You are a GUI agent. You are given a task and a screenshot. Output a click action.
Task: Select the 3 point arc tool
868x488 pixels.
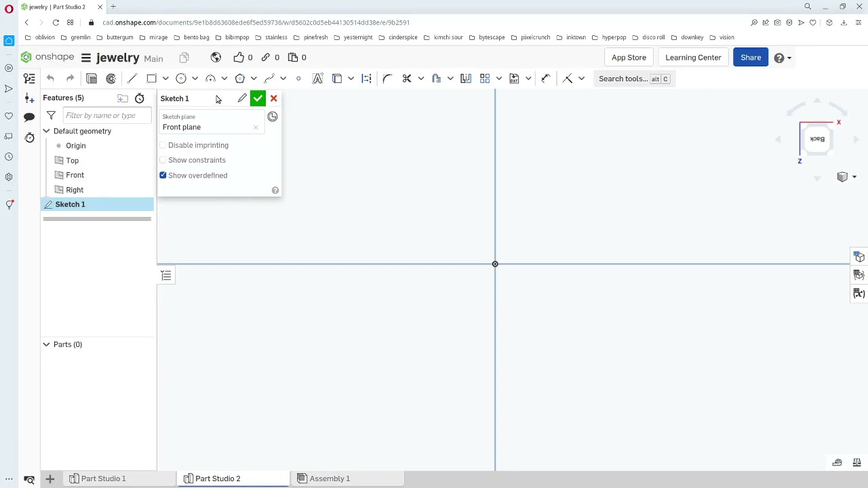pos(210,79)
